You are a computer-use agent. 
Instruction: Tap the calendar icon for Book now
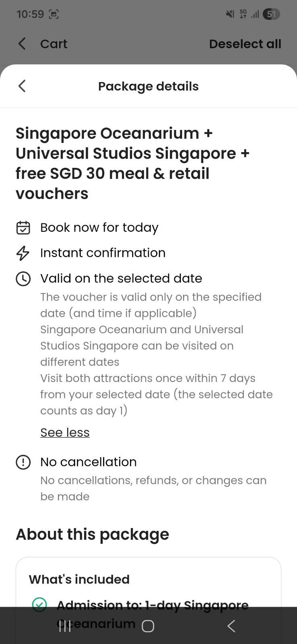[x=23, y=227]
